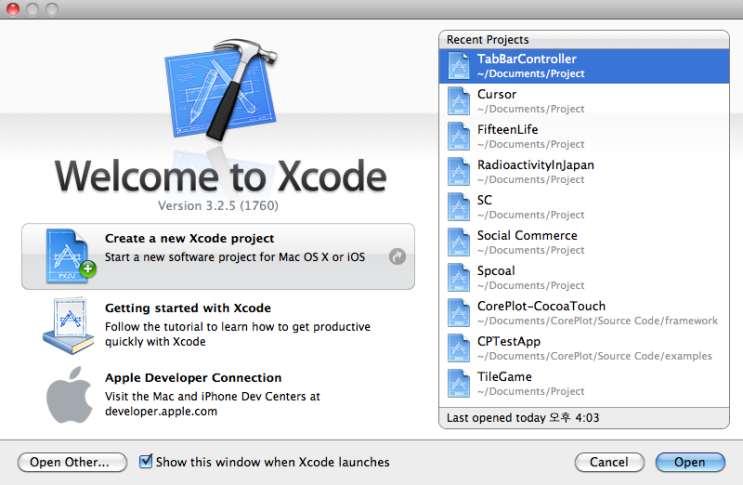Click the Cursor project file icon

(459, 101)
